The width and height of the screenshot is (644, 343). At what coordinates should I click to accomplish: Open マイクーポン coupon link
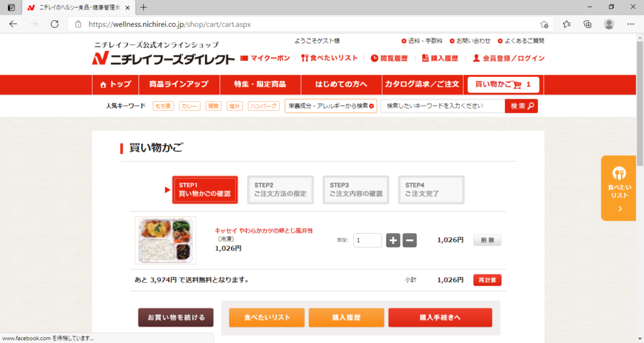tap(265, 58)
